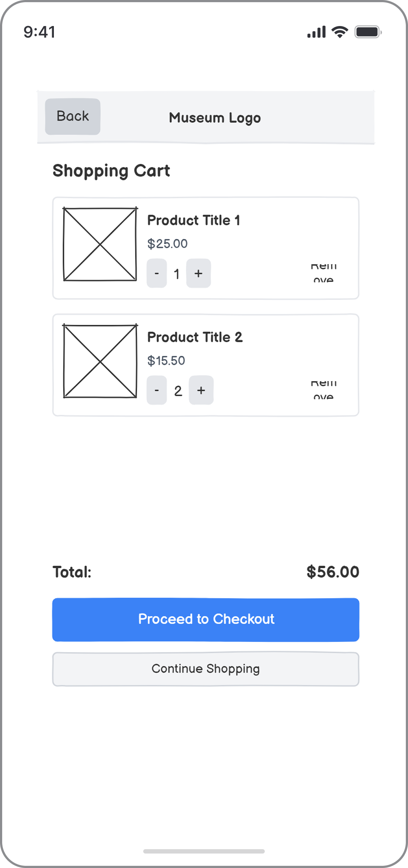This screenshot has width=408, height=868.
Task: Tap the Back button in header
Action: (x=72, y=116)
